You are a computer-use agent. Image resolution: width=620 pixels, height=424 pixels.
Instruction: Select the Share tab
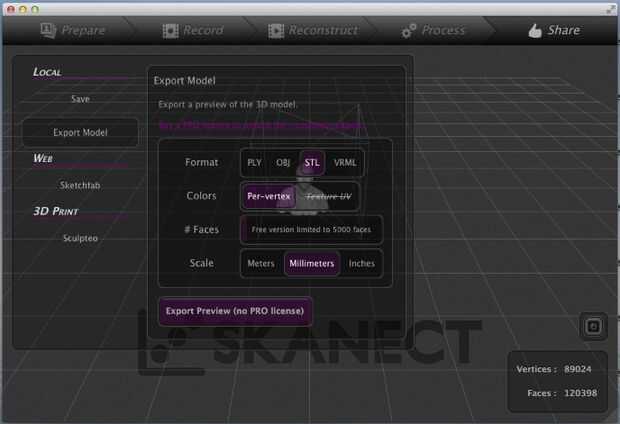tap(554, 30)
